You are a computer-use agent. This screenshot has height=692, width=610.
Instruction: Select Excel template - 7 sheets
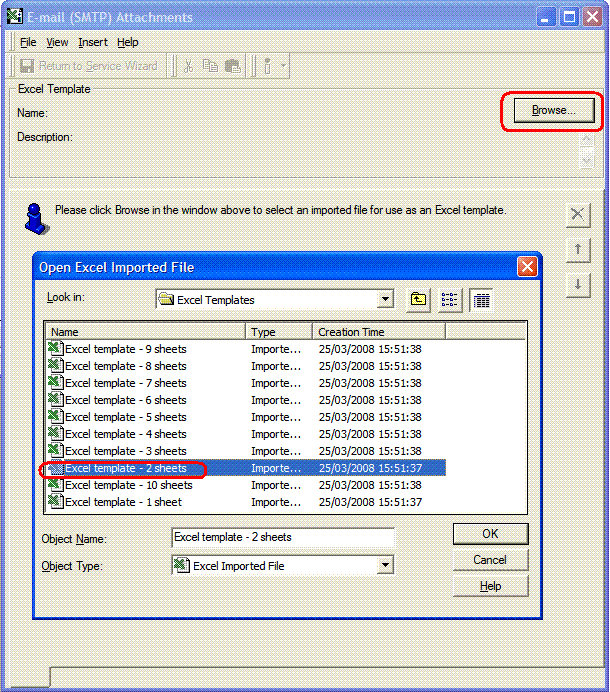point(126,383)
